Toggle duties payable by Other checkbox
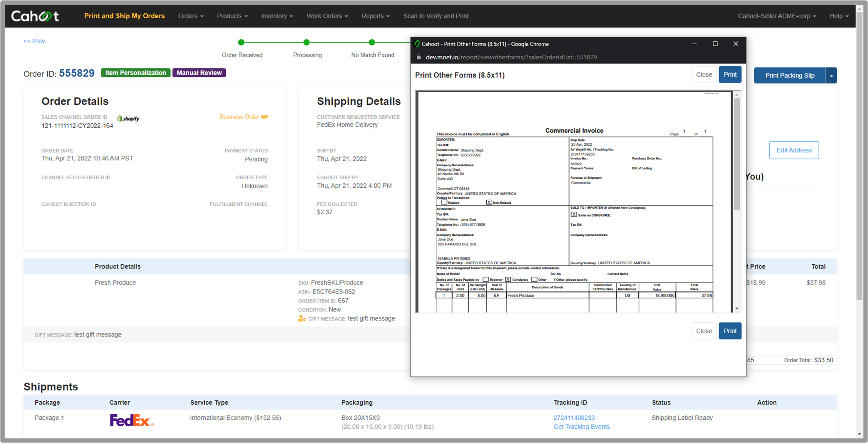The height and width of the screenshot is (443, 868). pyautogui.click(x=534, y=279)
